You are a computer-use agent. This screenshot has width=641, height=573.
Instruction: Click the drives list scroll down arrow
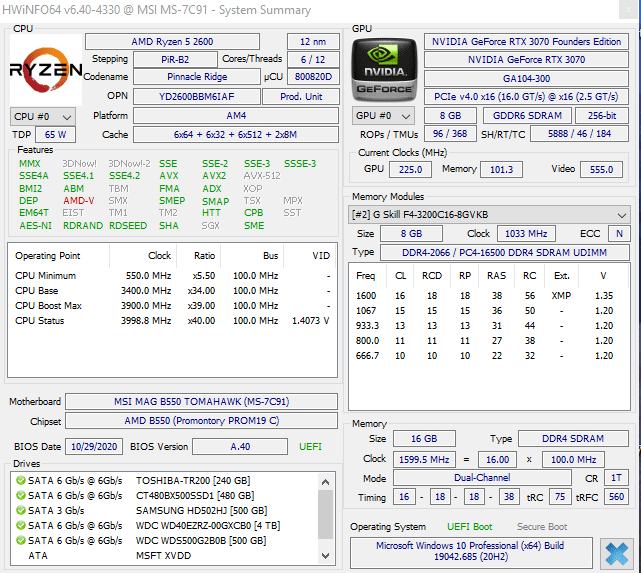point(325,555)
